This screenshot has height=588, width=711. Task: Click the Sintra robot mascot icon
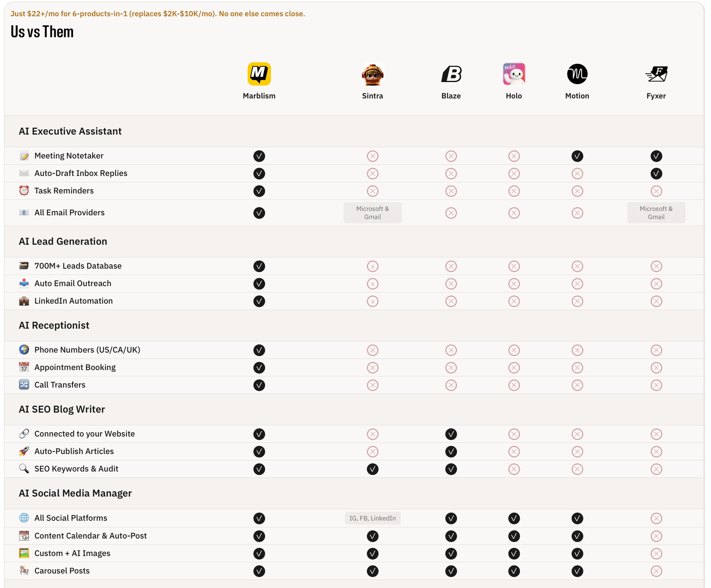[x=372, y=74]
